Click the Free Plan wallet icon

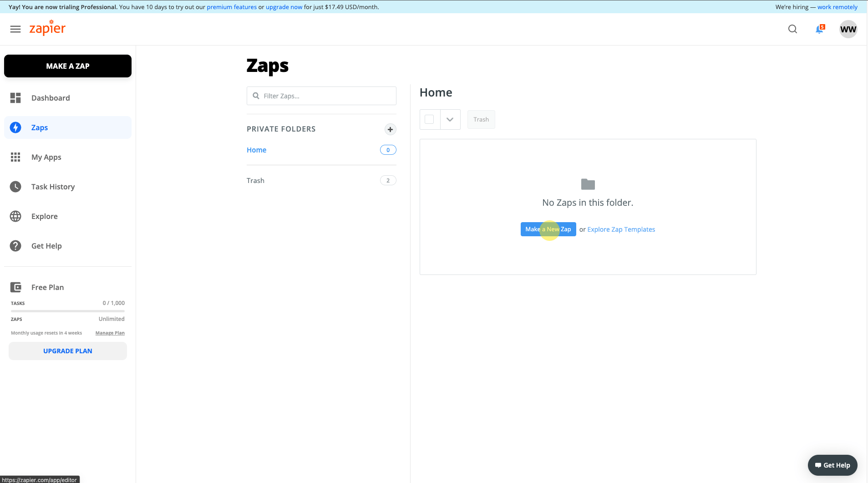coord(15,287)
